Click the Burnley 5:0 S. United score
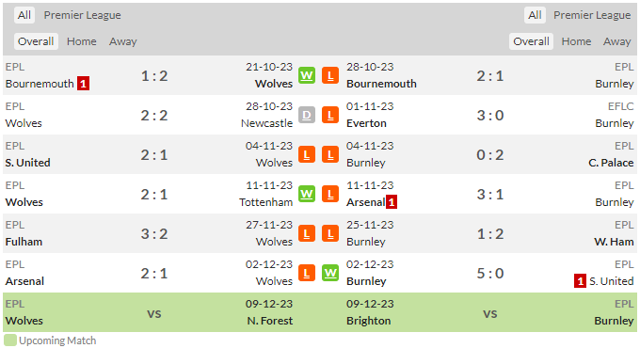This screenshot has width=640, height=364. point(490,274)
